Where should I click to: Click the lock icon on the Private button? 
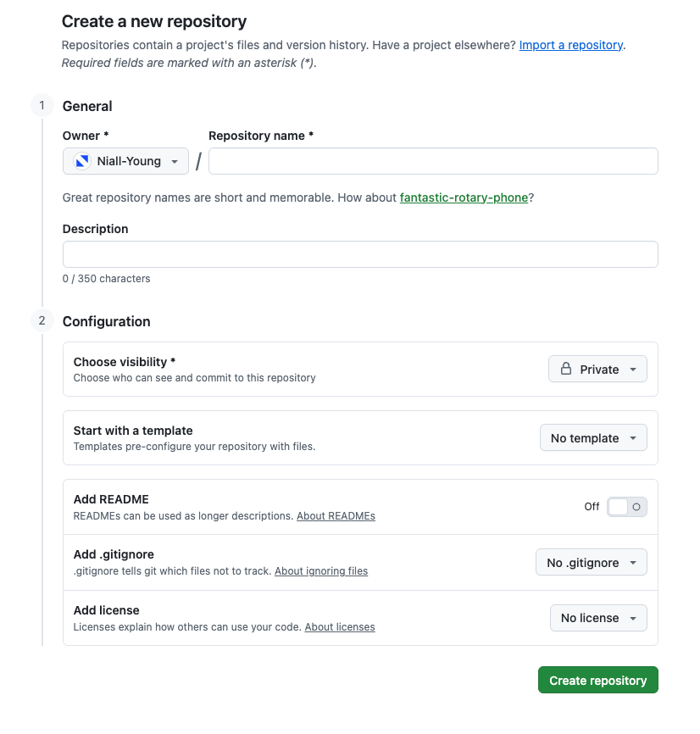click(566, 369)
